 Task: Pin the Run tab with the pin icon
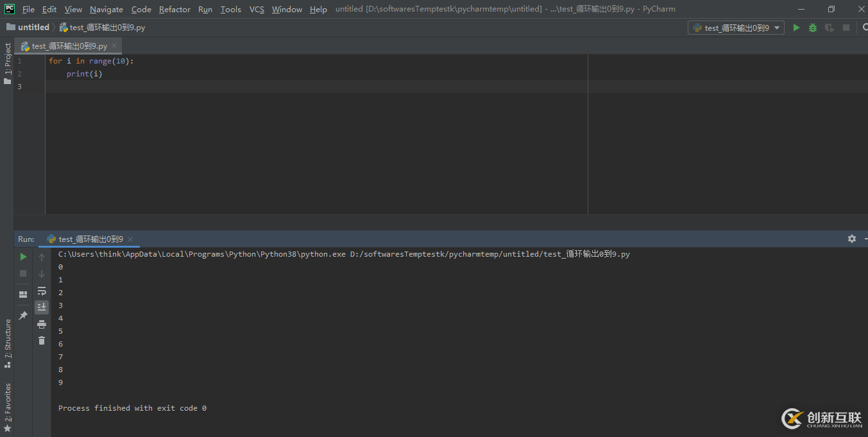point(23,316)
